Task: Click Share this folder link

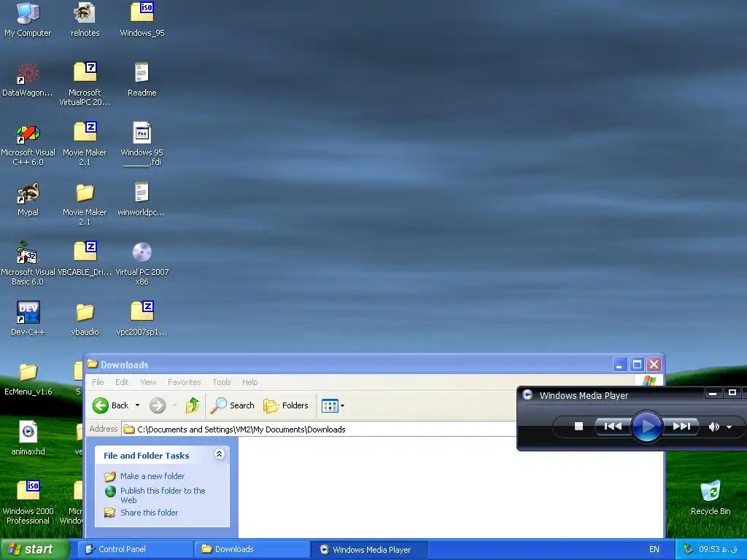Action: (x=149, y=513)
